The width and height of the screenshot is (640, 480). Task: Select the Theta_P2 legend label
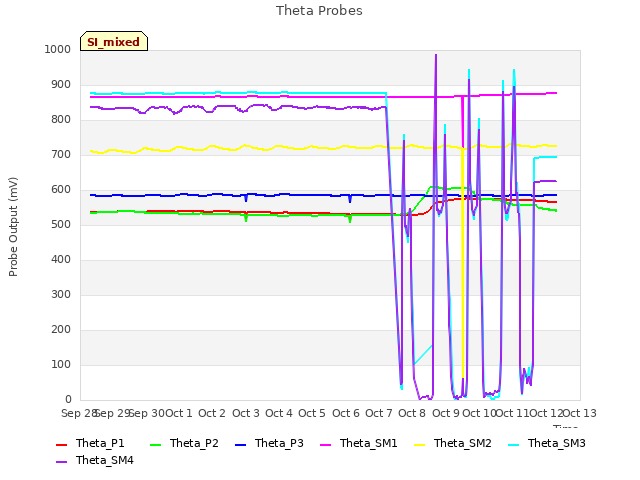pos(194,443)
